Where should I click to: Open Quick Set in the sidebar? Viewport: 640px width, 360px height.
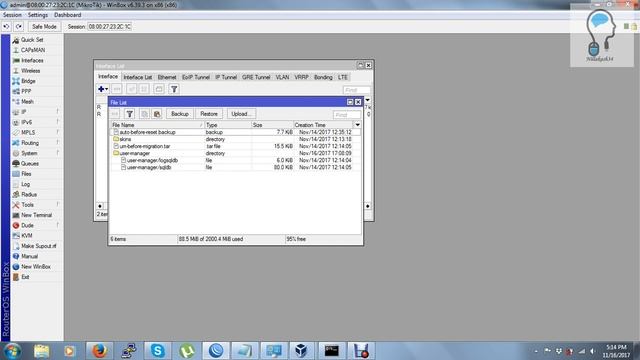click(x=32, y=40)
